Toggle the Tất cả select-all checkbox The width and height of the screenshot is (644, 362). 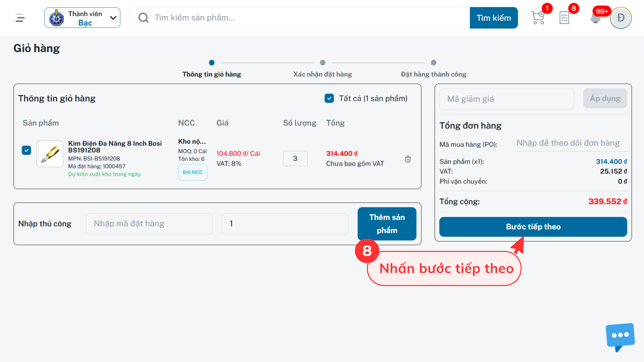point(329,98)
